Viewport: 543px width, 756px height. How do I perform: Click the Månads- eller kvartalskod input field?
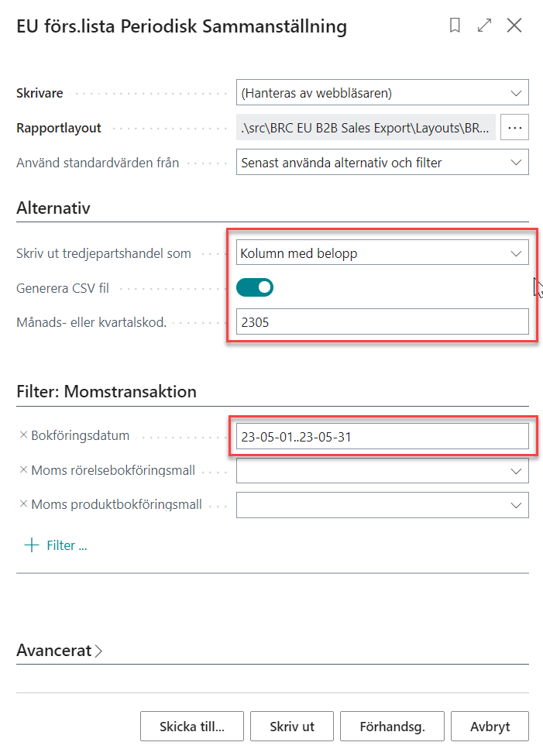coord(382,321)
